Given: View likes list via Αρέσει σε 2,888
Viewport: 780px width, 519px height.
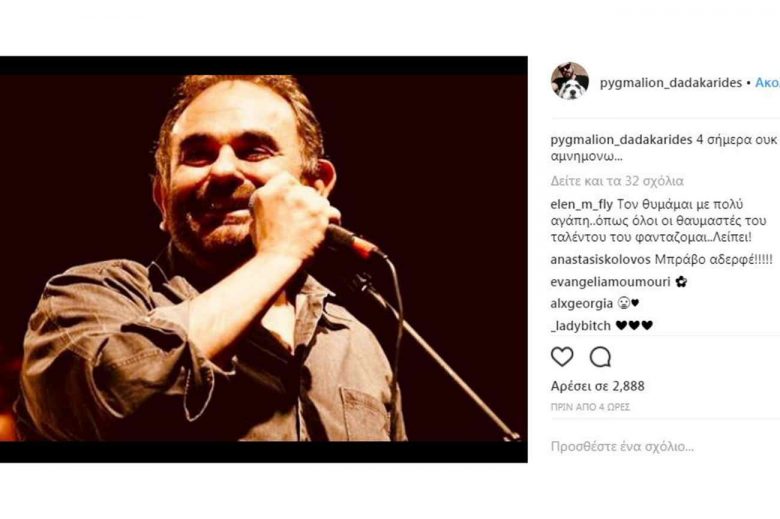Looking at the screenshot, I should (x=597, y=386).
